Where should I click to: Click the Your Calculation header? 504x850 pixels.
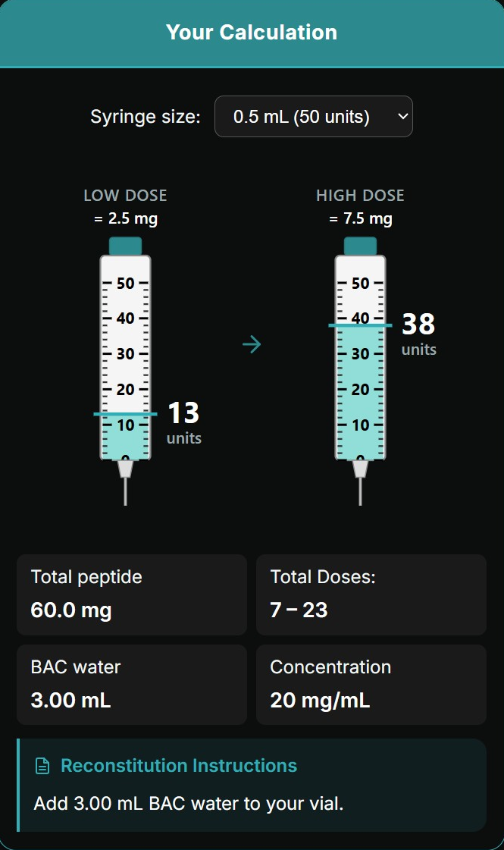[x=252, y=32]
